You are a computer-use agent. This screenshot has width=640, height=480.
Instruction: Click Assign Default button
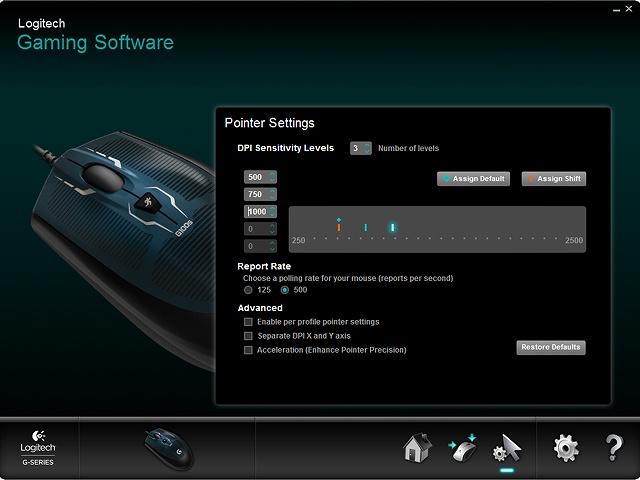point(473,179)
